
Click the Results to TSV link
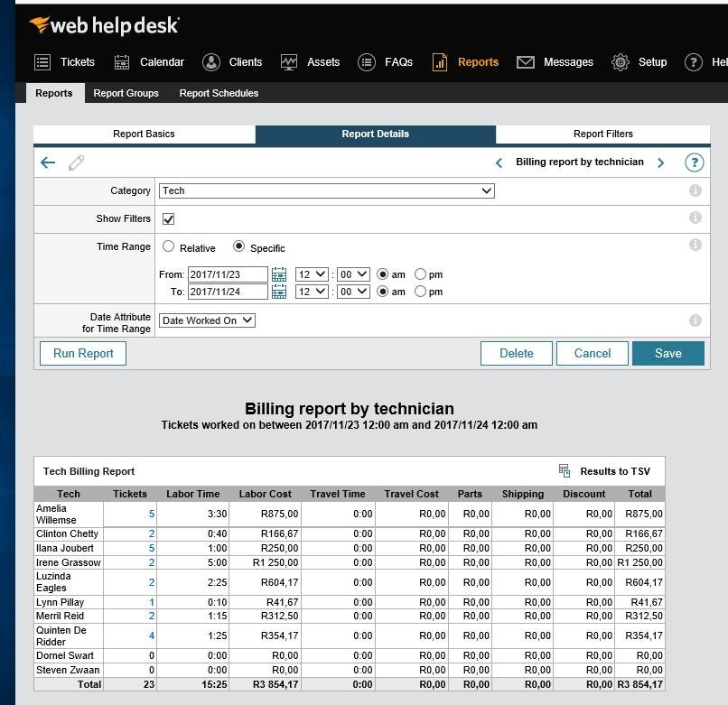click(615, 471)
